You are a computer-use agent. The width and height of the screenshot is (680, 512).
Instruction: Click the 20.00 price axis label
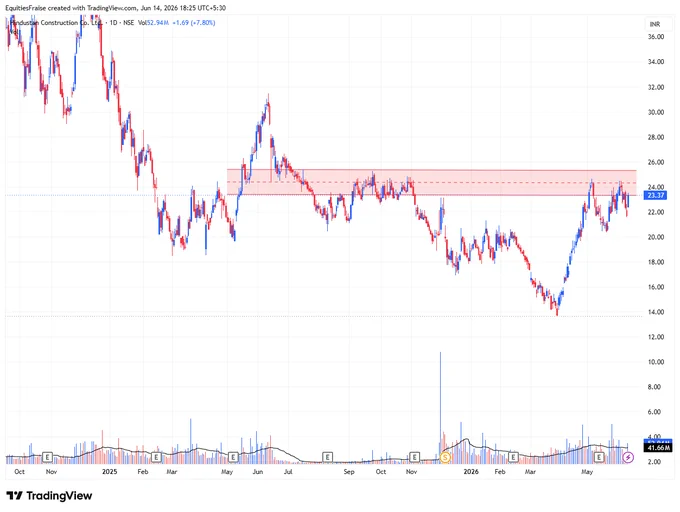pyautogui.click(x=656, y=237)
